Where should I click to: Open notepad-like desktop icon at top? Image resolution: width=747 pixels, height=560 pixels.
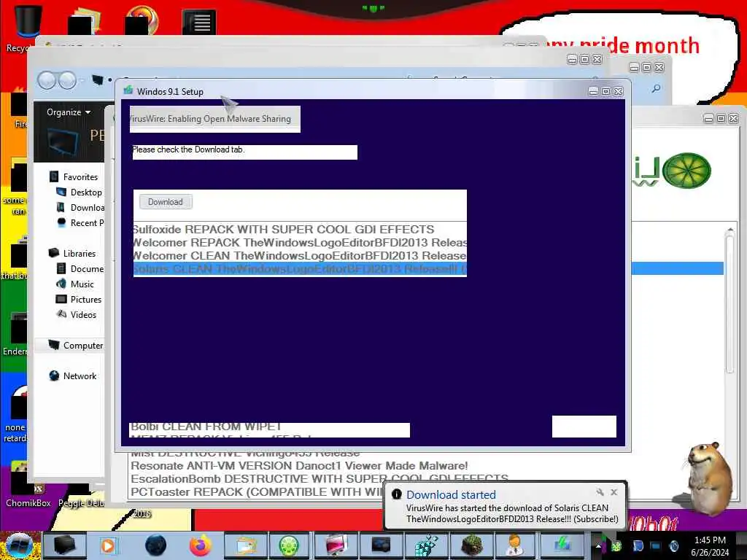tap(198, 21)
